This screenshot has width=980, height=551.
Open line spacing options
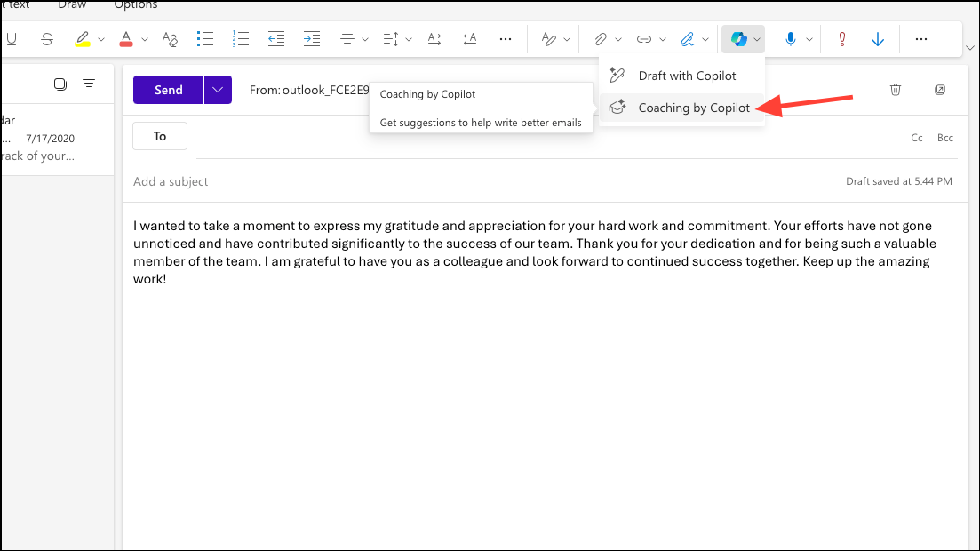pos(391,39)
